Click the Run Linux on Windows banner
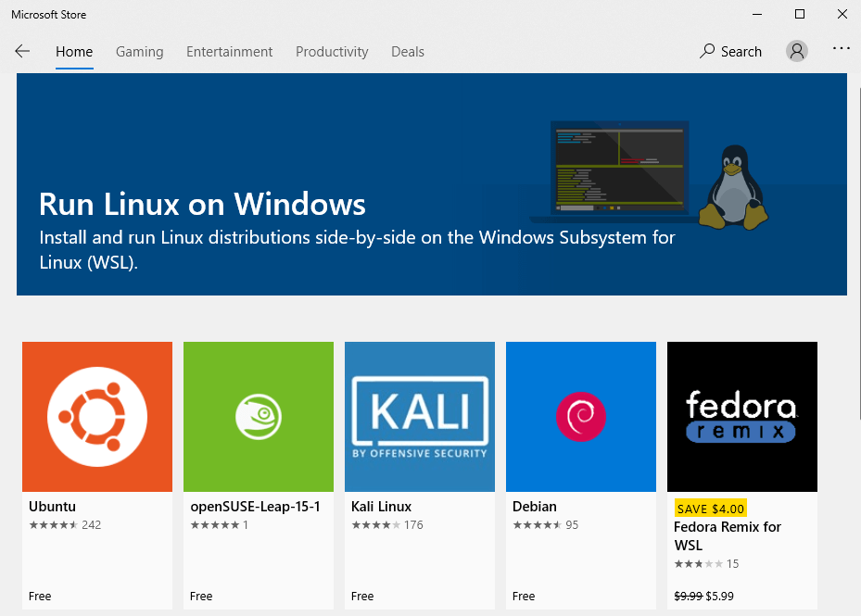Viewport: 861px width, 616px height. [278, 204]
